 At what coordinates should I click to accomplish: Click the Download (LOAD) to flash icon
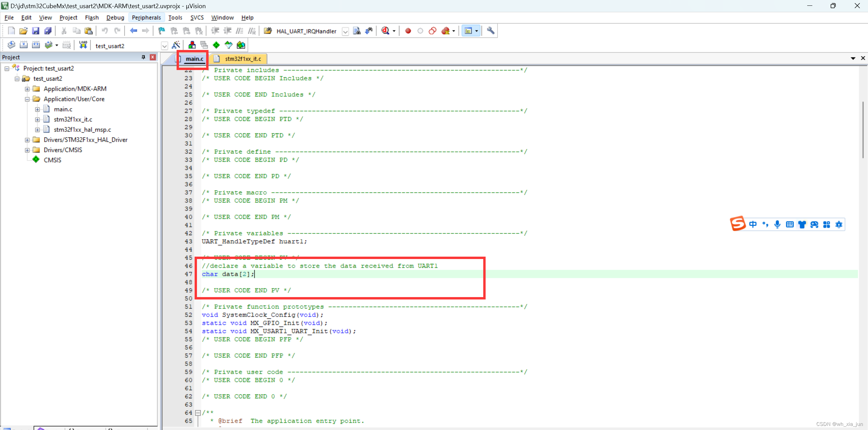point(83,45)
